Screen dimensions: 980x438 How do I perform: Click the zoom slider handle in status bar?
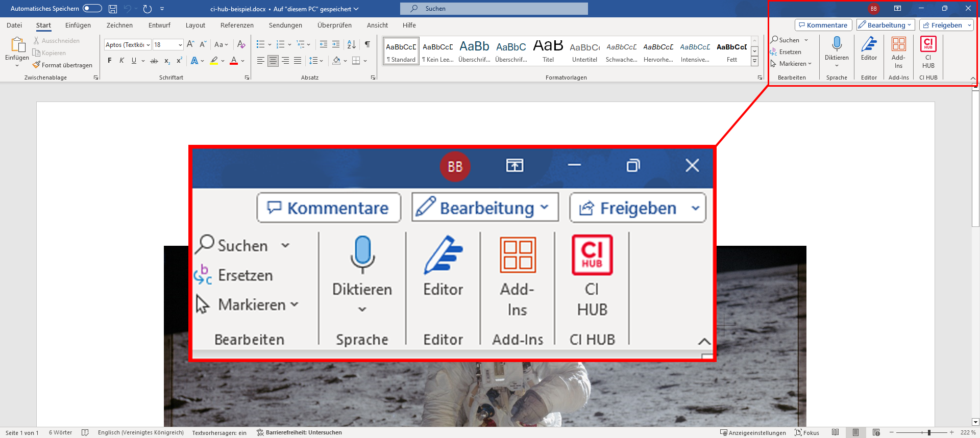(929, 432)
